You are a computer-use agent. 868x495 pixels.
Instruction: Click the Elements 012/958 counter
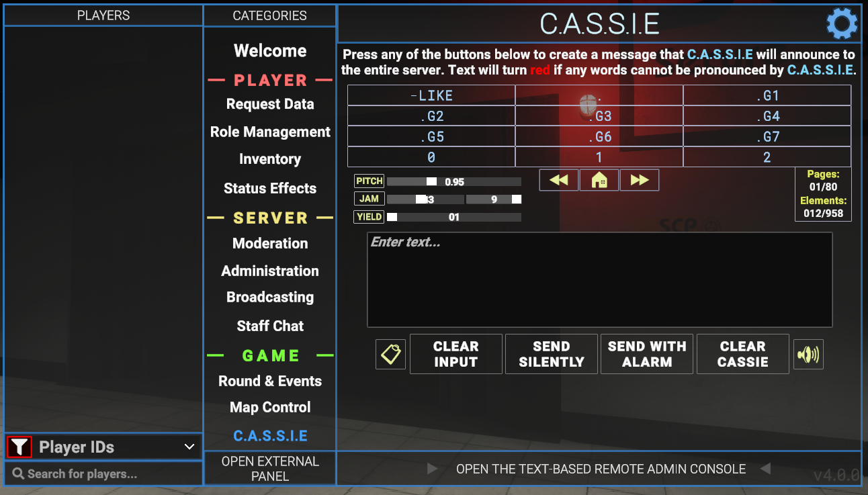click(824, 207)
